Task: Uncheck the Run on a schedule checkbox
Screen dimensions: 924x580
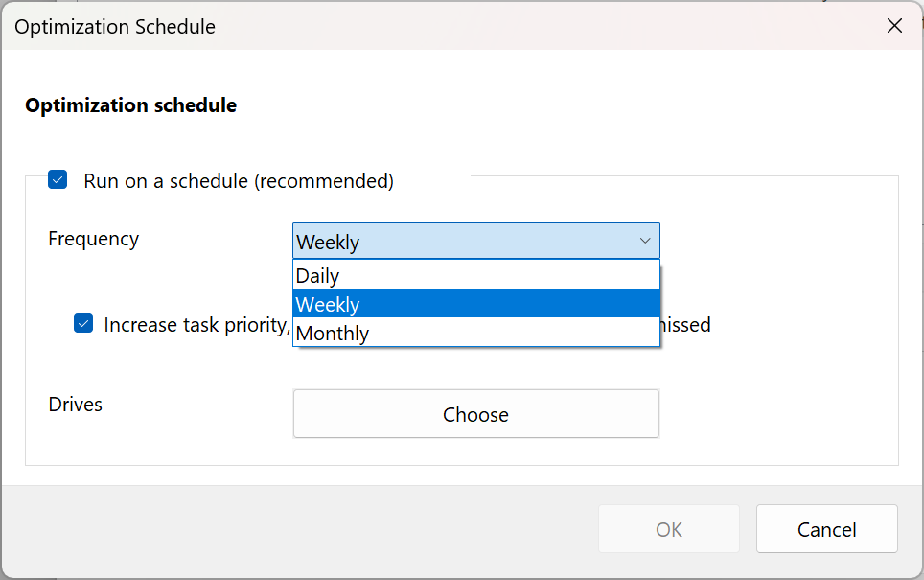Action: [x=58, y=180]
